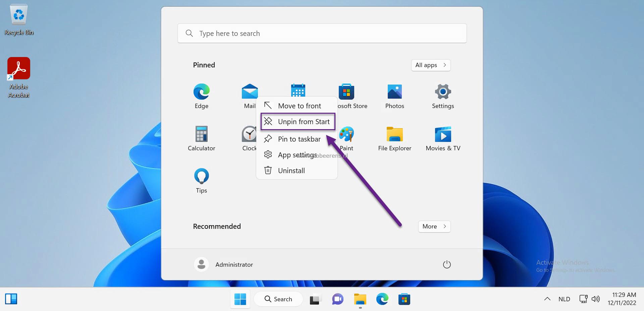Choose Uninstall in context menu
Viewport: 644px width, 311px height.
[297, 170]
